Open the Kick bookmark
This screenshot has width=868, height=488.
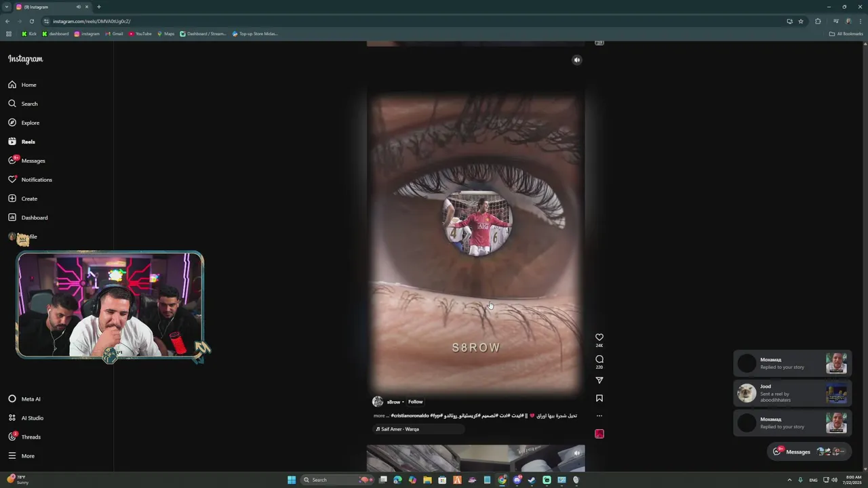pos(29,34)
